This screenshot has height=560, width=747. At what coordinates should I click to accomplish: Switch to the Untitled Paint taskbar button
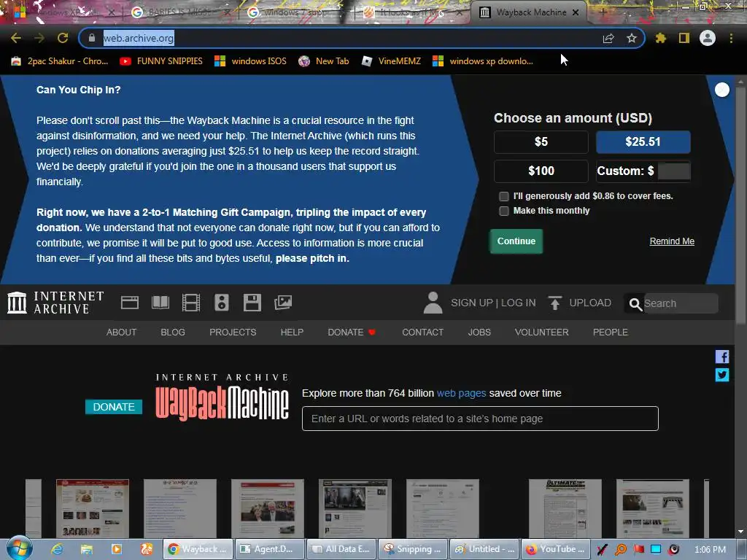[x=484, y=549]
